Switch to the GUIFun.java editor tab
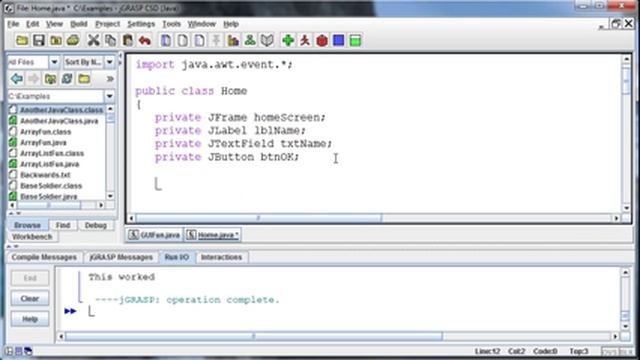The height and width of the screenshot is (360, 640). pos(154,235)
